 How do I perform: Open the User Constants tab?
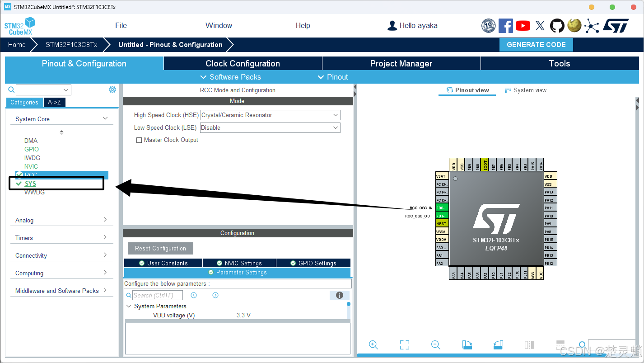163,263
